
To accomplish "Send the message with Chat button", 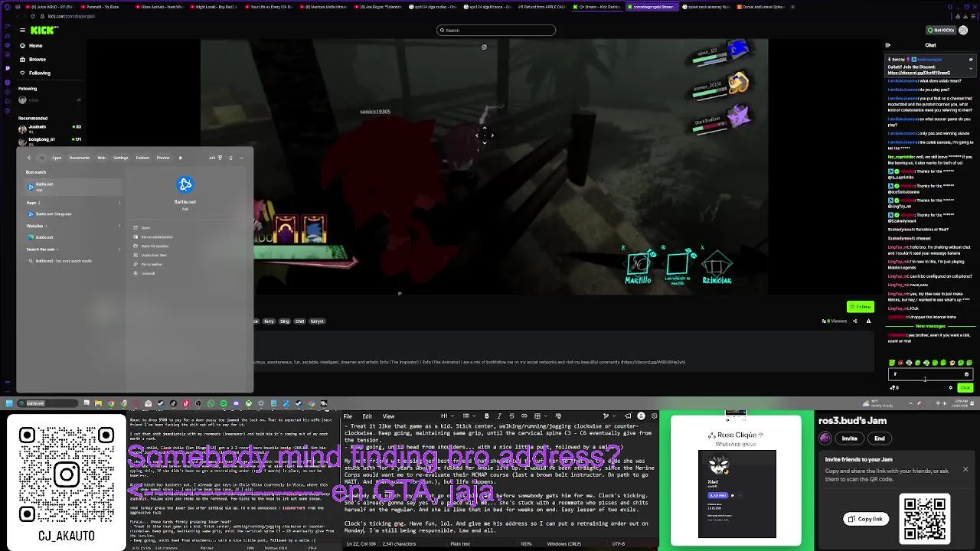I will click(x=965, y=388).
